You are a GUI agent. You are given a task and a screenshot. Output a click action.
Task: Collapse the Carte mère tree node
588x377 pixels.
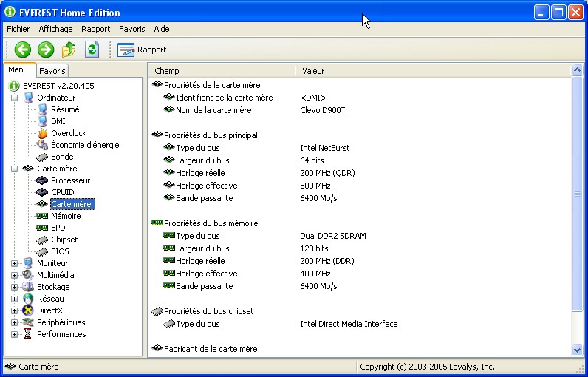tap(15, 169)
